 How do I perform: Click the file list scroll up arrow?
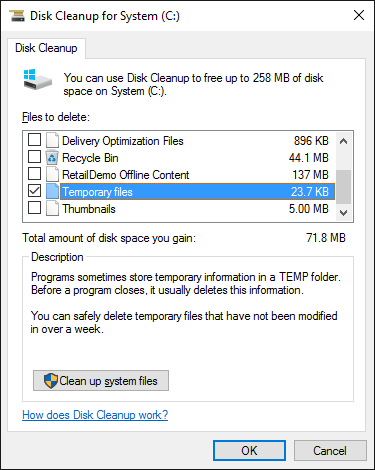click(343, 141)
